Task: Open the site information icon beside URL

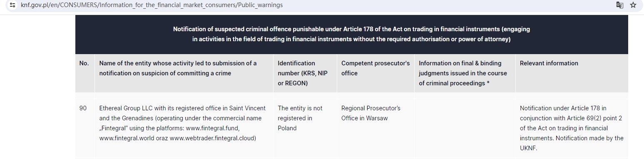Action: tap(13, 5)
